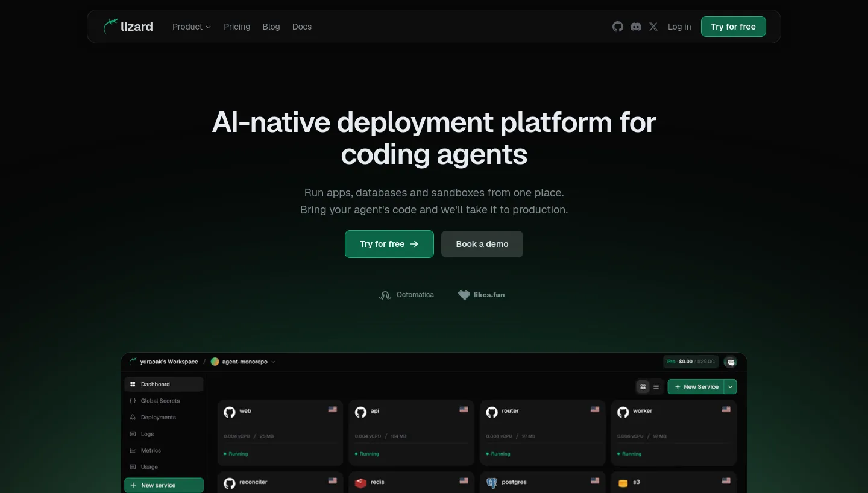Open the Discord icon link in navbar

(x=636, y=27)
